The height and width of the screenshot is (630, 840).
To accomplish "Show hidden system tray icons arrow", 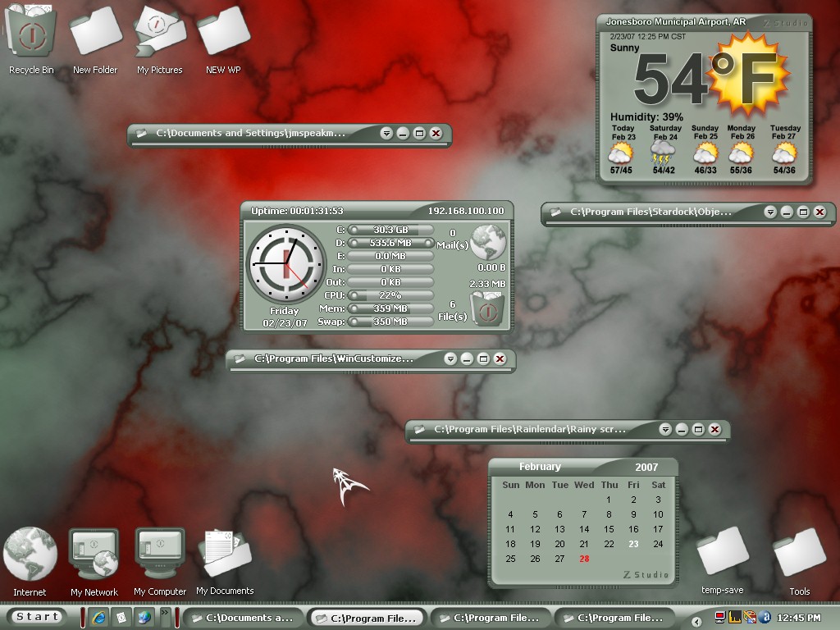I will pyautogui.click(x=696, y=622).
